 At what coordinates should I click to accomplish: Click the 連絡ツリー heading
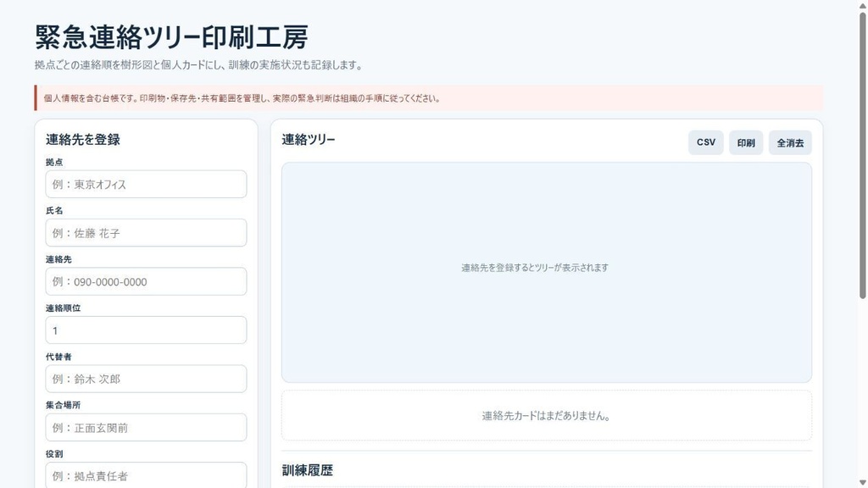click(309, 140)
